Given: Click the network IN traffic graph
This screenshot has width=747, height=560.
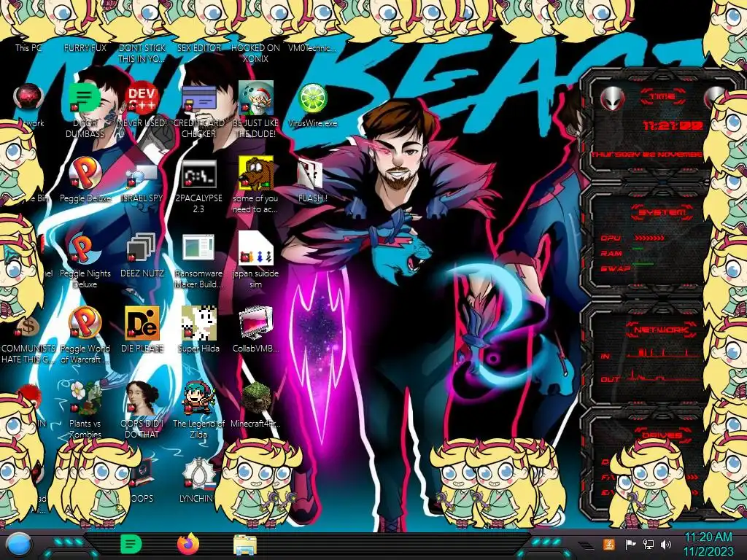Looking at the screenshot, I should (x=662, y=353).
